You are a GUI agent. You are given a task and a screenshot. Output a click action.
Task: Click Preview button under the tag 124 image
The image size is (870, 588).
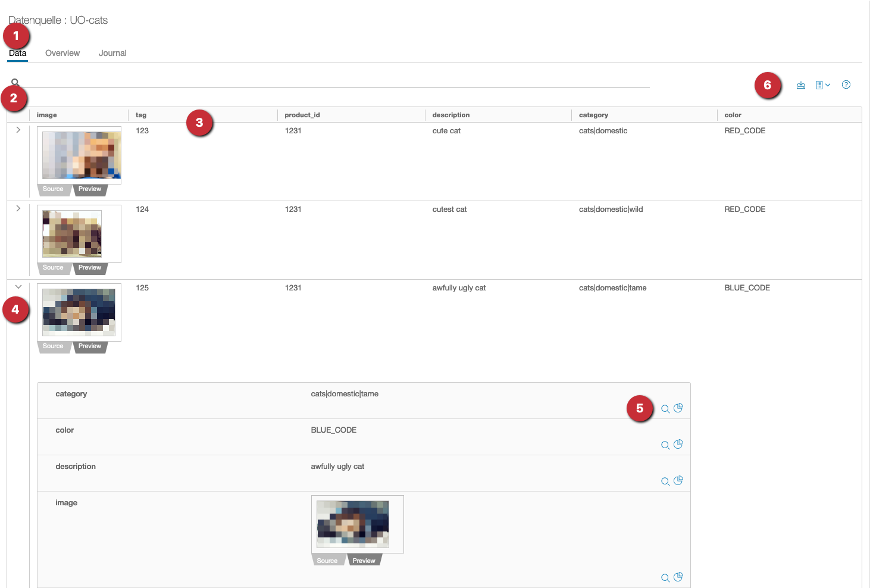coord(90,268)
